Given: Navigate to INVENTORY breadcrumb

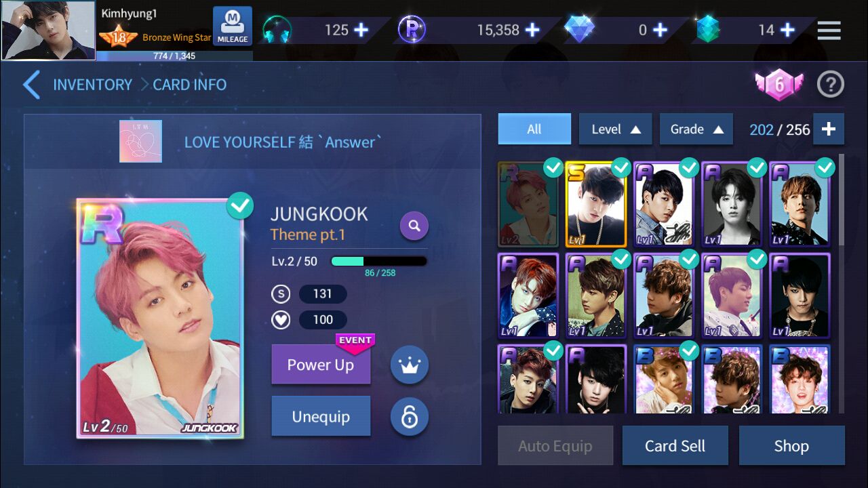Looking at the screenshot, I should [93, 85].
